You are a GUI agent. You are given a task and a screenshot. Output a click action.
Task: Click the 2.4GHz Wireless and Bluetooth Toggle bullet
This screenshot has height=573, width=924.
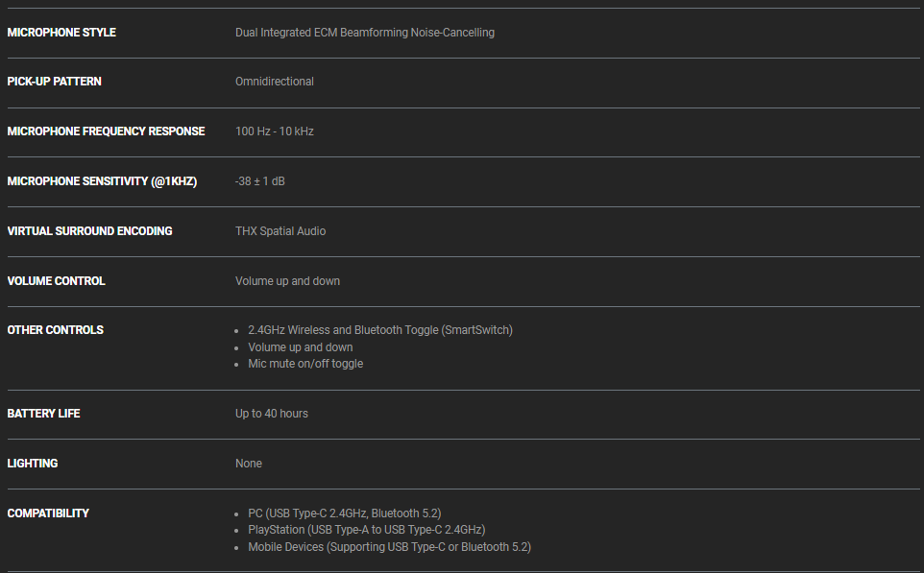tap(379, 330)
